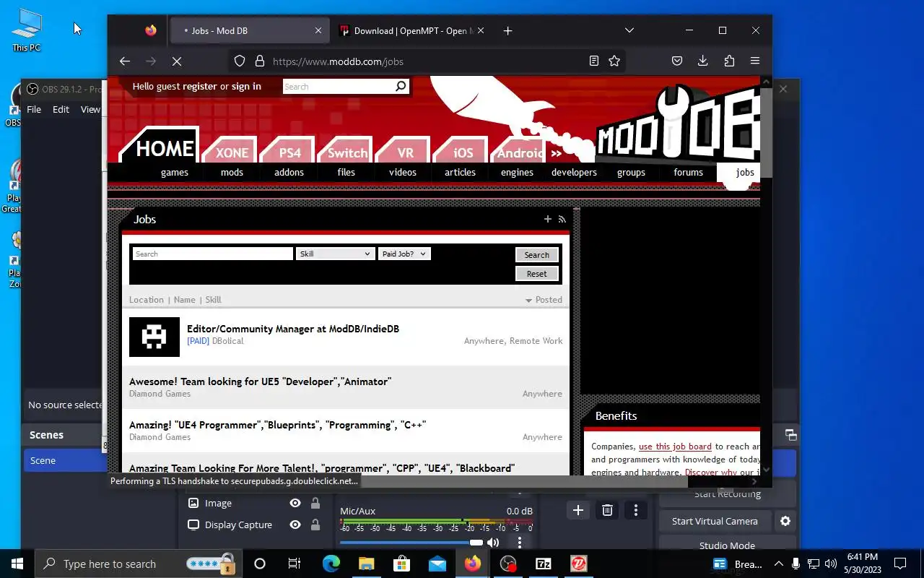
Task: Open the Firefox downloads panel
Action: pyautogui.click(x=702, y=61)
